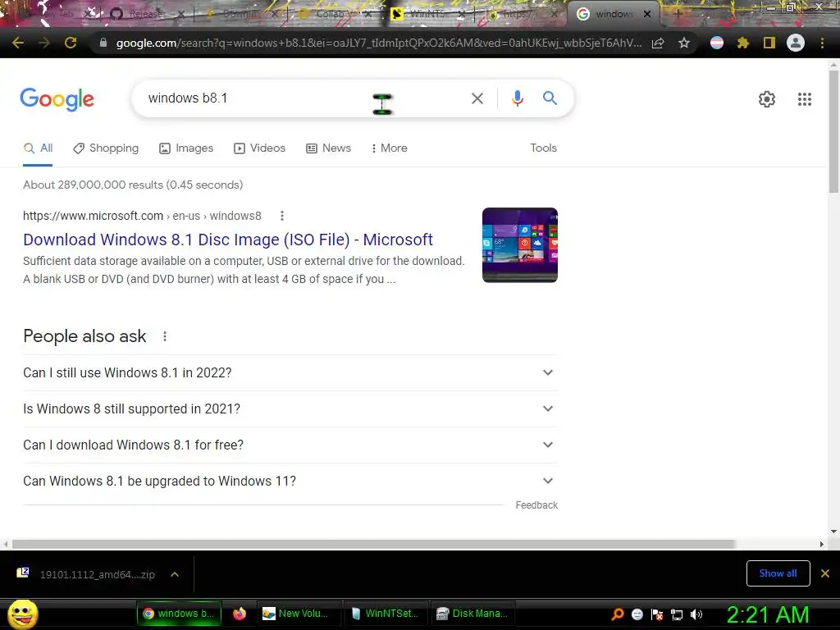Screen dimensions: 840x630
Task: Open the WinNTSetup taskbar window
Action: click(x=386, y=614)
